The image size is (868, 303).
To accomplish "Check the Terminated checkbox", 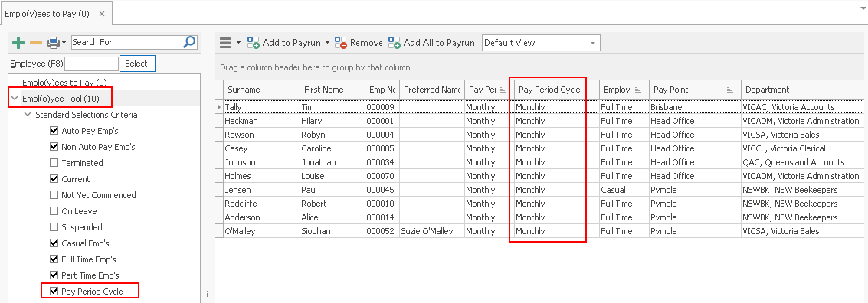I will pos(54,163).
